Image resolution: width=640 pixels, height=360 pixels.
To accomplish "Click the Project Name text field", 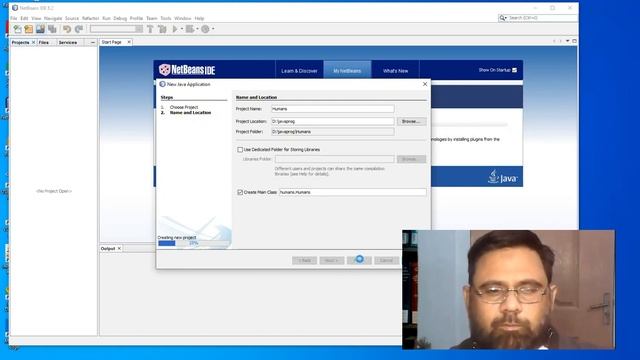I will tap(333, 109).
